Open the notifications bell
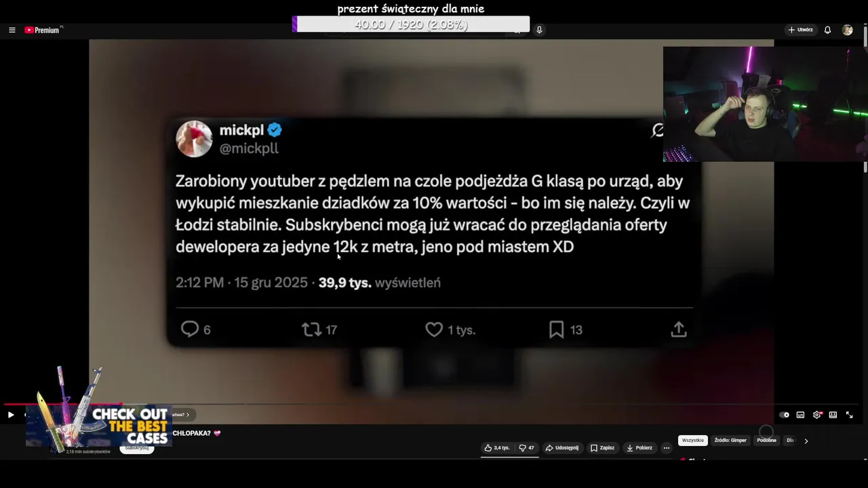The image size is (868, 488). 827,30
